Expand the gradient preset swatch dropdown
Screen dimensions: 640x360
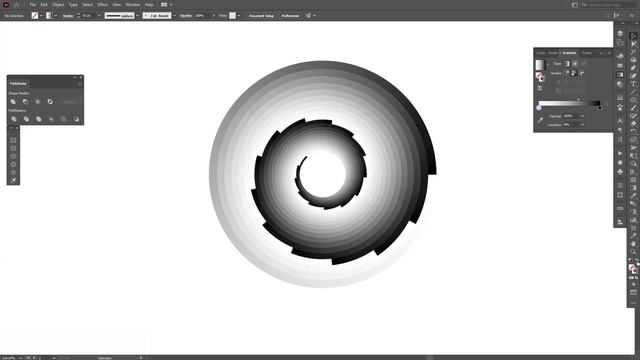tap(548, 64)
